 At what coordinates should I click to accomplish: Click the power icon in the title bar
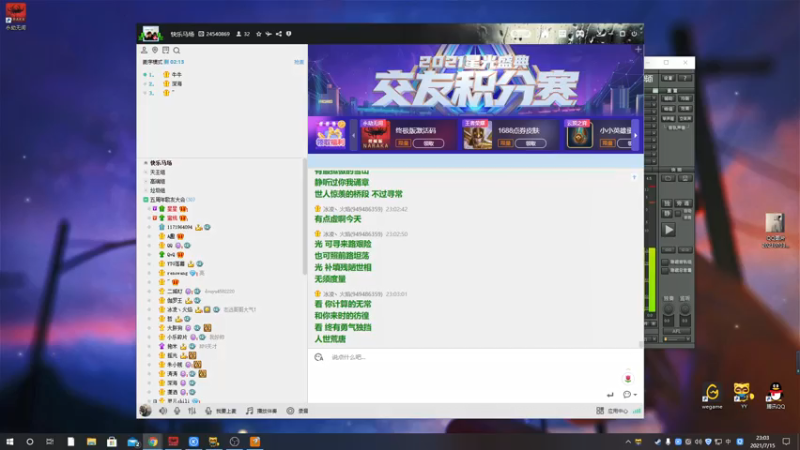pyautogui.click(x=634, y=34)
